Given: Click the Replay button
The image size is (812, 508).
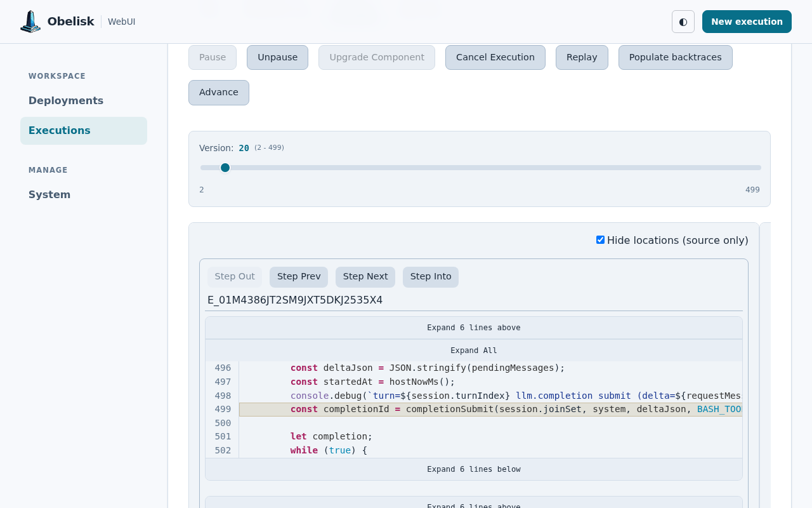Looking at the screenshot, I should [582, 57].
